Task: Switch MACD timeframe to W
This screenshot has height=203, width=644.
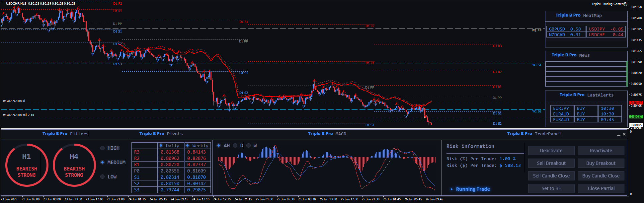Action: coord(249,146)
